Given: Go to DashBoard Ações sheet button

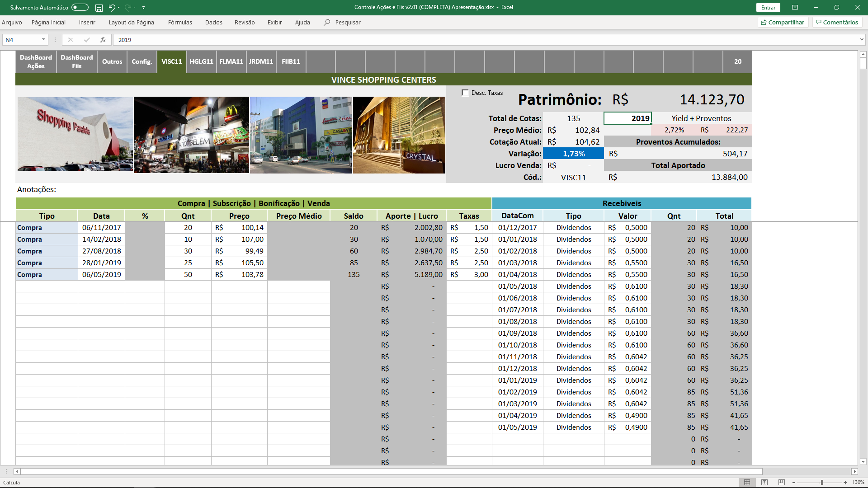Looking at the screenshot, I should [x=36, y=61].
